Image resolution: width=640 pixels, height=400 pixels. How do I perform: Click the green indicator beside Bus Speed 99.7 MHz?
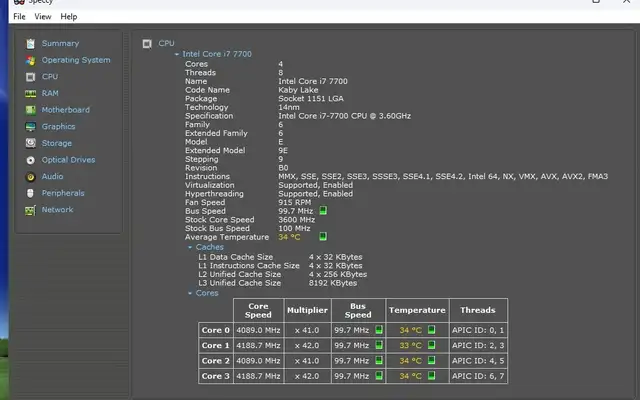click(323, 211)
